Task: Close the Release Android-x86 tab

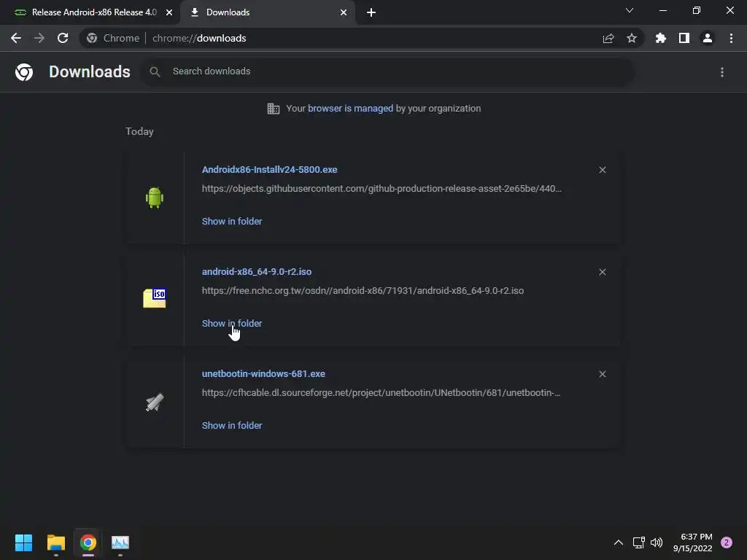Action: click(169, 12)
